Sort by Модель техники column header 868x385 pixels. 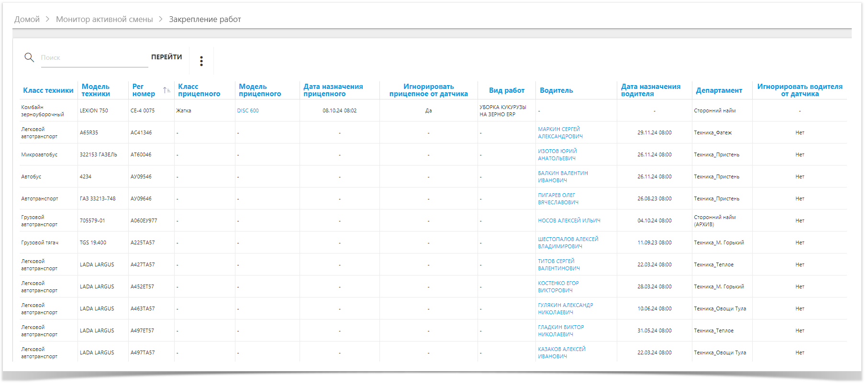coord(96,90)
